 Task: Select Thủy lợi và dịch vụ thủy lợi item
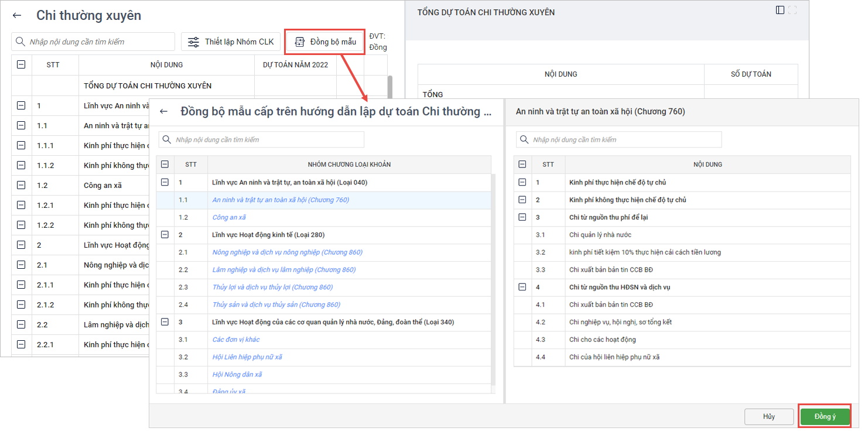pyautogui.click(x=272, y=288)
